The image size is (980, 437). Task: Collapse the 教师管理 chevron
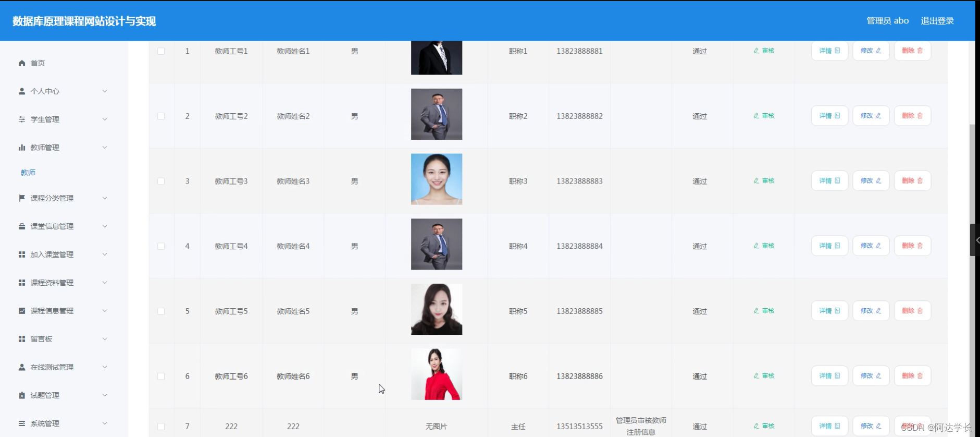coord(105,148)
